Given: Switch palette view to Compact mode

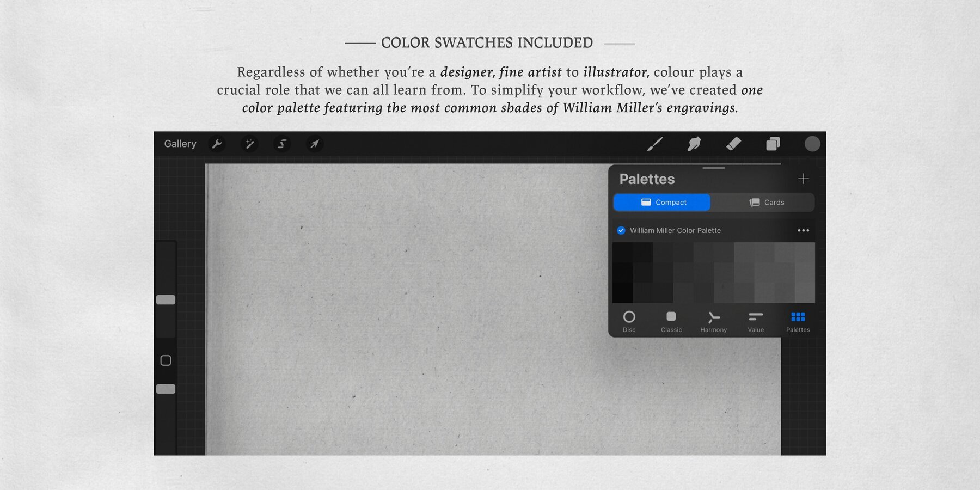Looking at the screenshot, I should pos(663,202).
